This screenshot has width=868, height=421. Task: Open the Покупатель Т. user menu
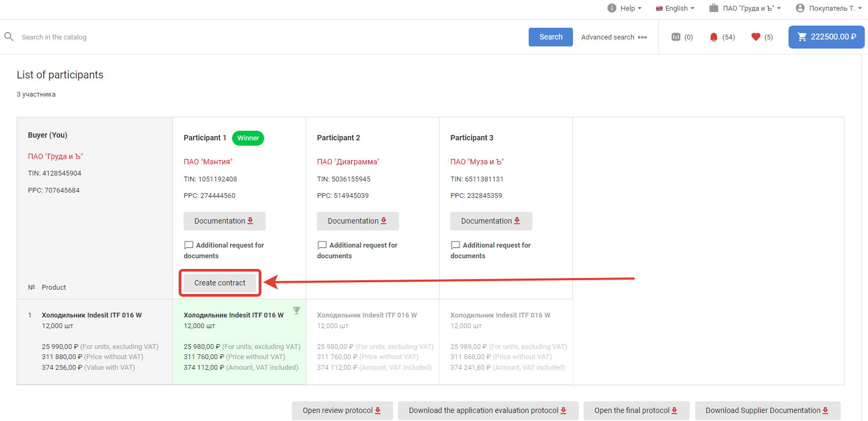pos(829,8)
